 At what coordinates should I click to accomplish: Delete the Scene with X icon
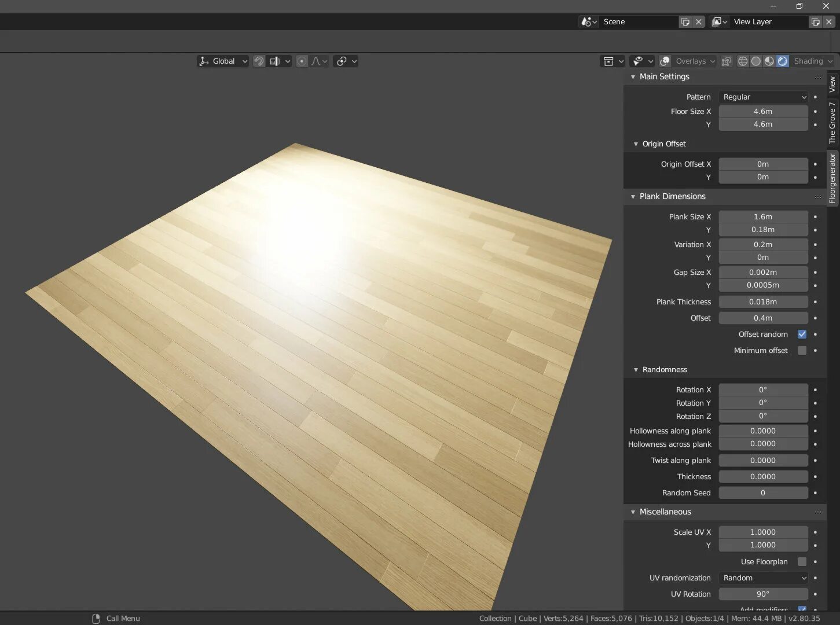point(699,21)
